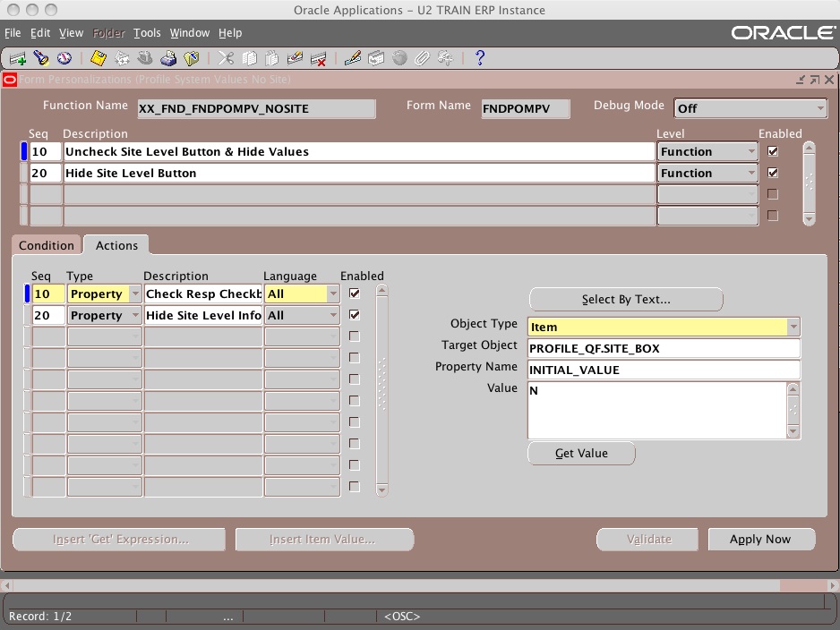Click up arrow of rules list scrollbar
Screen dimensions: 840x630
point(809,148)
